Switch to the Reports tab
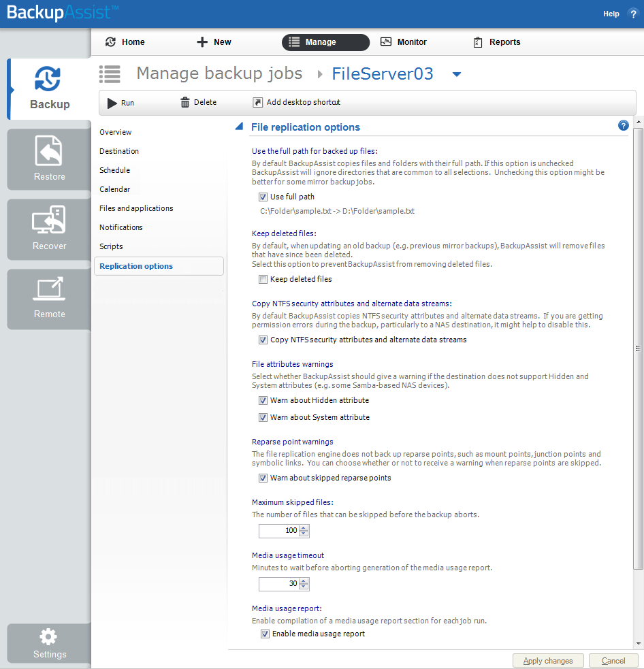Viewport: 644px width, 669px height. tap(497, 42)
